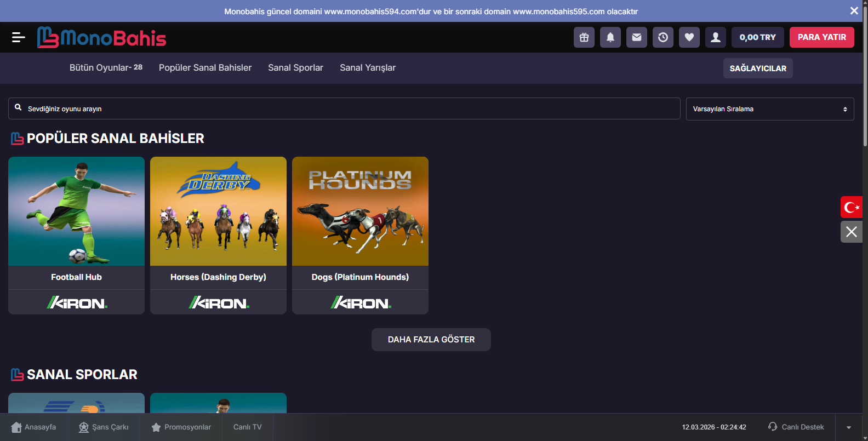Go to Şans Çarkı in bottom bar
This screenshot has height=441, width=868.
click(104, 427)
